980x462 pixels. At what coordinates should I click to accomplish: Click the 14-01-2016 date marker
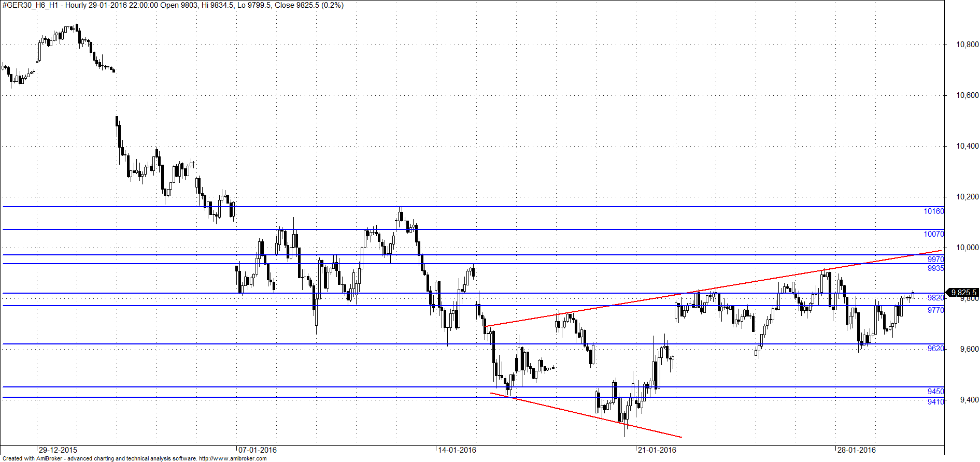click(457, 450)
